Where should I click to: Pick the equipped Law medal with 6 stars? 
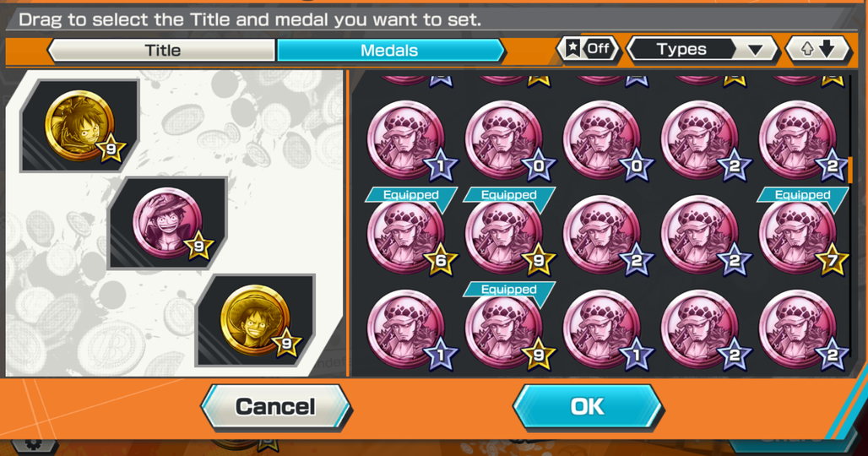(410, 236)
